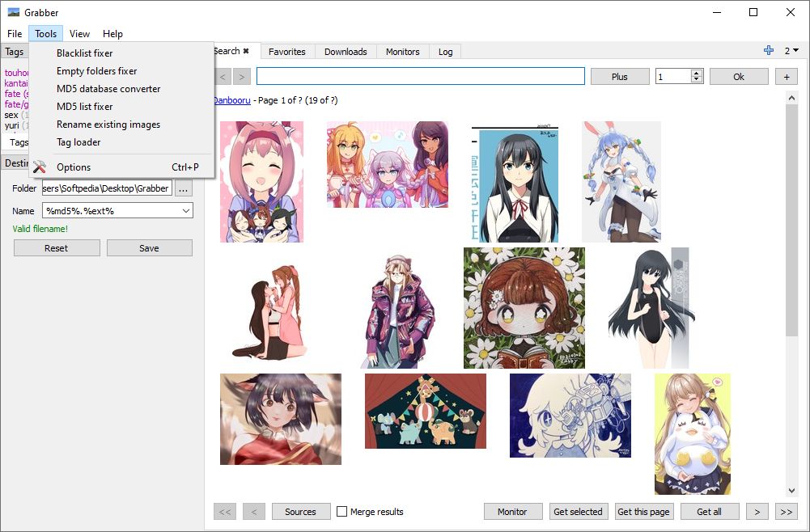Select Empty folders fixer
Viewport: 810px width, 532px height.
121,71
